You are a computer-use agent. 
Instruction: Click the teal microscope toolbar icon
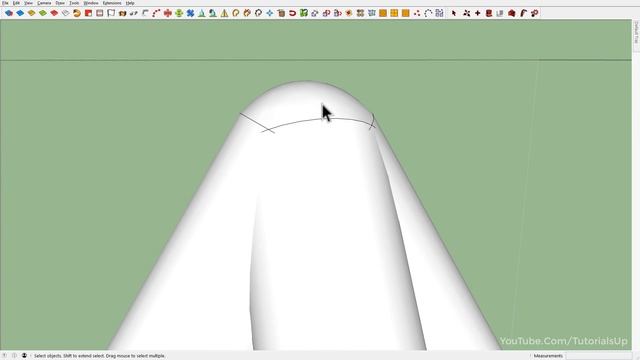click(213, 13)
